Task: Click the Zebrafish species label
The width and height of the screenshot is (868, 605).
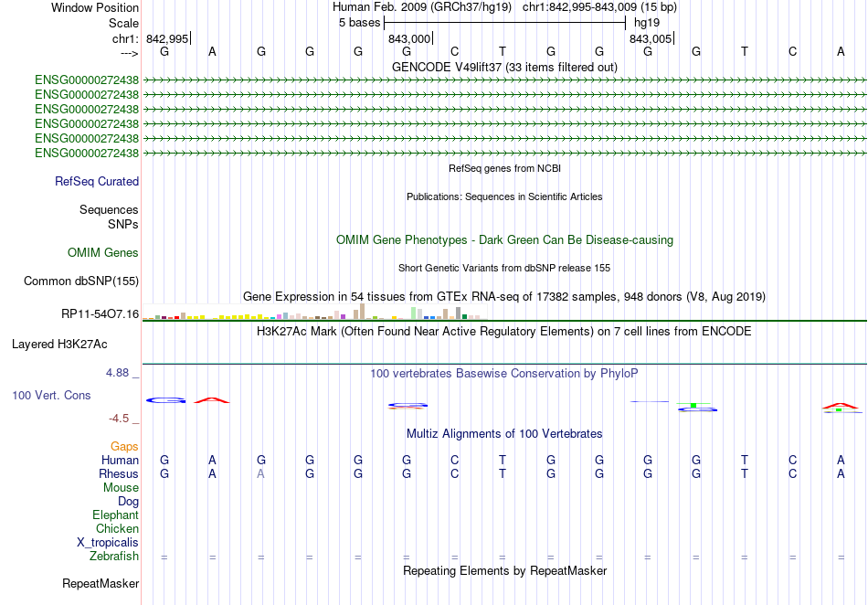Action: (x=114, y=556)
